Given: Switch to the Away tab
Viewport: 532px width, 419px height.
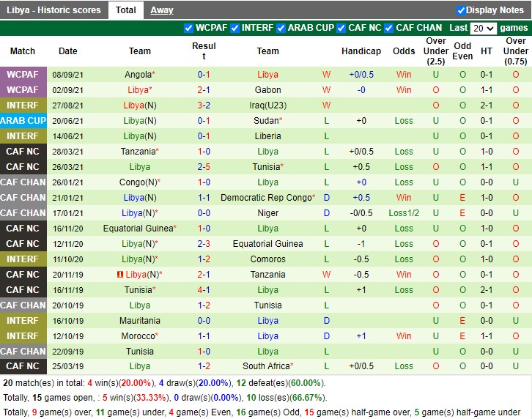Looking at the screenshot, I should [x=162, y=10].
